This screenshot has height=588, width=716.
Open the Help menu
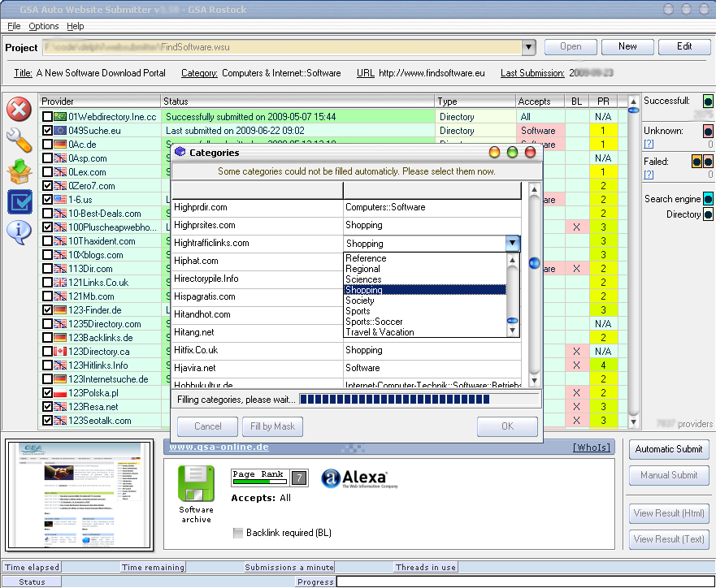coord(75,27)
